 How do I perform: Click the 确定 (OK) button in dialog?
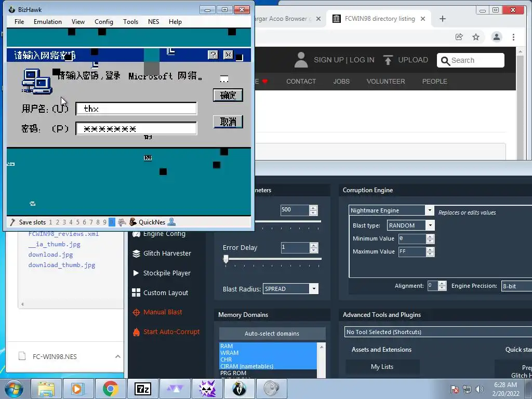(x=228, y=95)
